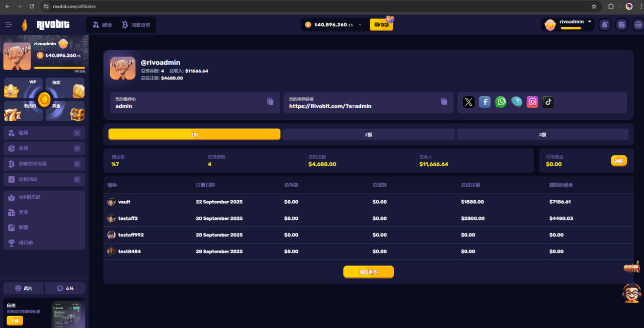This screenshot has width=644, height=328.
Task: Open the notifications bell
Action: 605,25
